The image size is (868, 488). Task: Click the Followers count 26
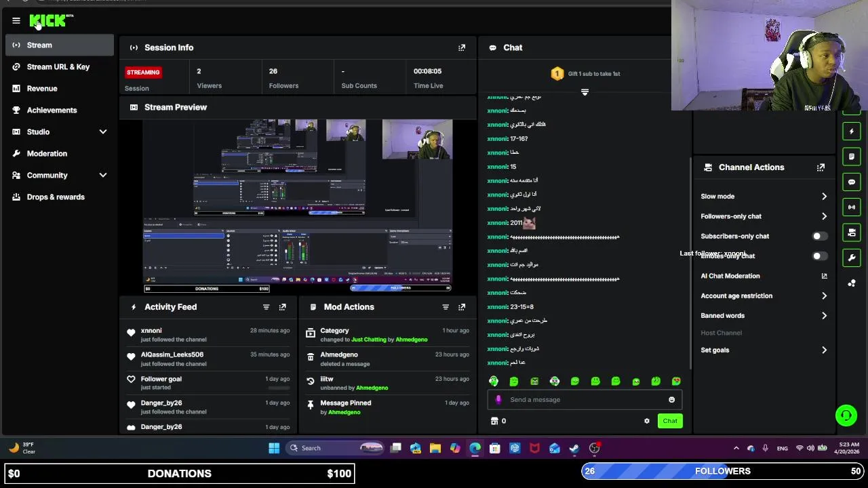point(273,71)
